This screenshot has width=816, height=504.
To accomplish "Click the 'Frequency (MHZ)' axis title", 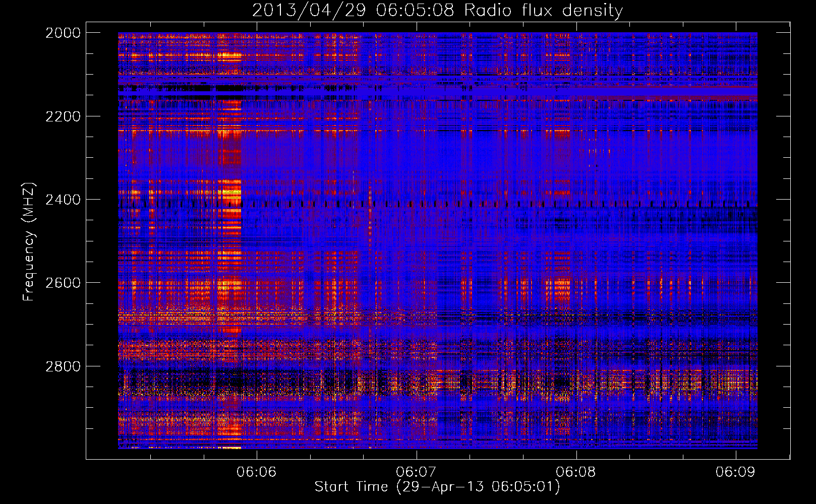I will click(29, 242).
